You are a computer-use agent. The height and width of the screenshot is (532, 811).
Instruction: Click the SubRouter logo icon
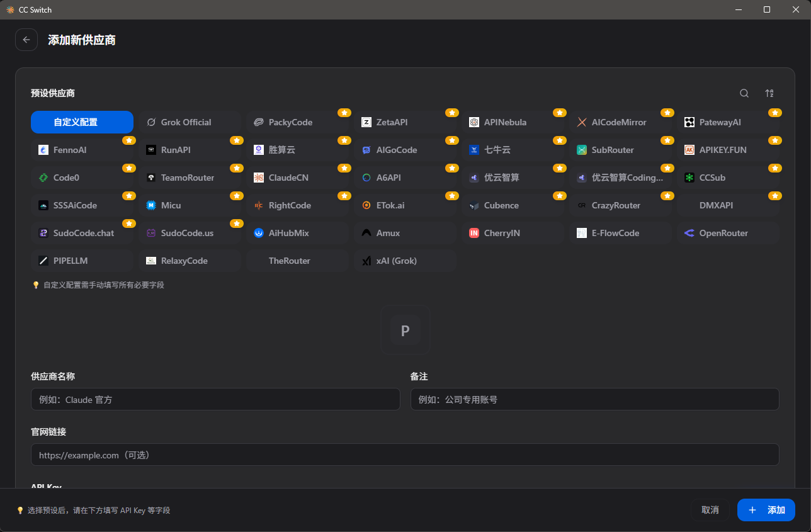pyautogui.click(x=582, y=150)
